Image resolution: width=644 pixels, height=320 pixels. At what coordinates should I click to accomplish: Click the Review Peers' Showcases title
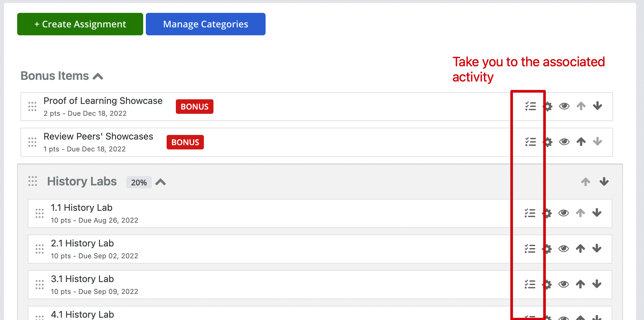(x=98, y=137)
